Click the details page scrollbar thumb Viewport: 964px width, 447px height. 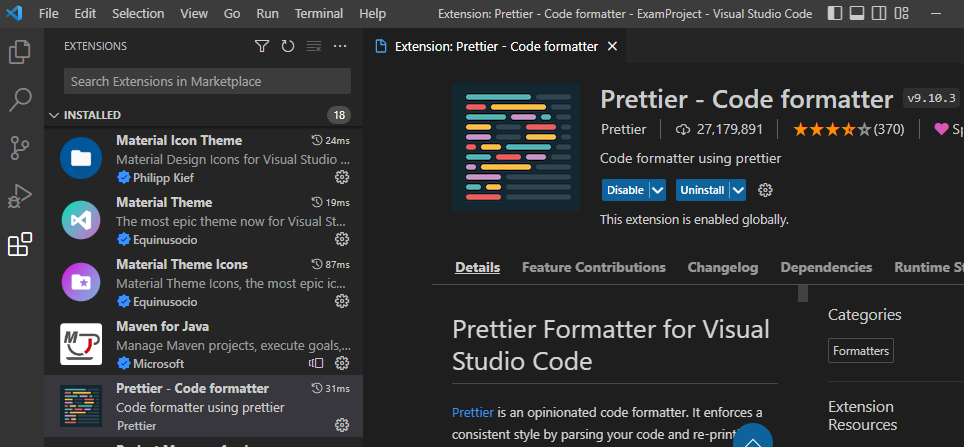(x=803, y=293)
